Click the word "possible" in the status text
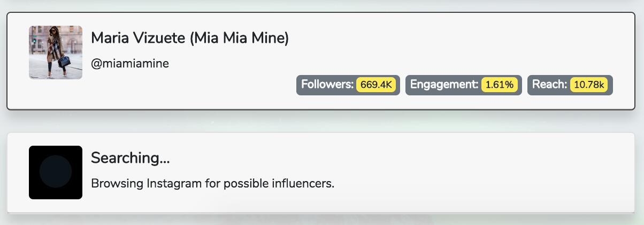The image size is (644, 225). 244,184
